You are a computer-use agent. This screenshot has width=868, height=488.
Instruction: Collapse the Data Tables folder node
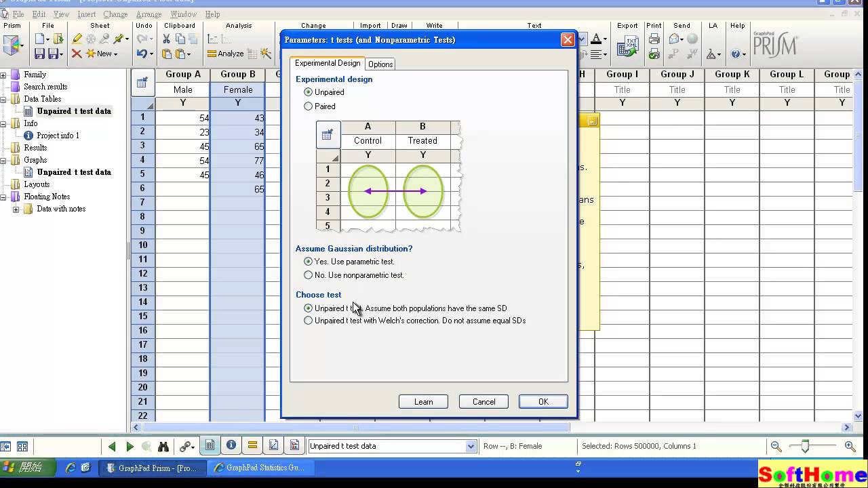(x=3, y=100)
